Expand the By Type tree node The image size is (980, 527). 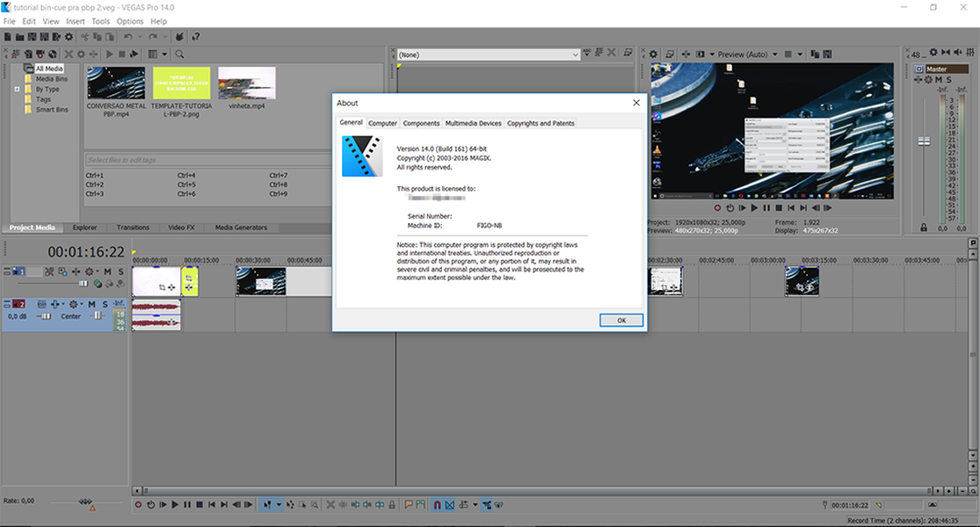[x=17, y=90]
